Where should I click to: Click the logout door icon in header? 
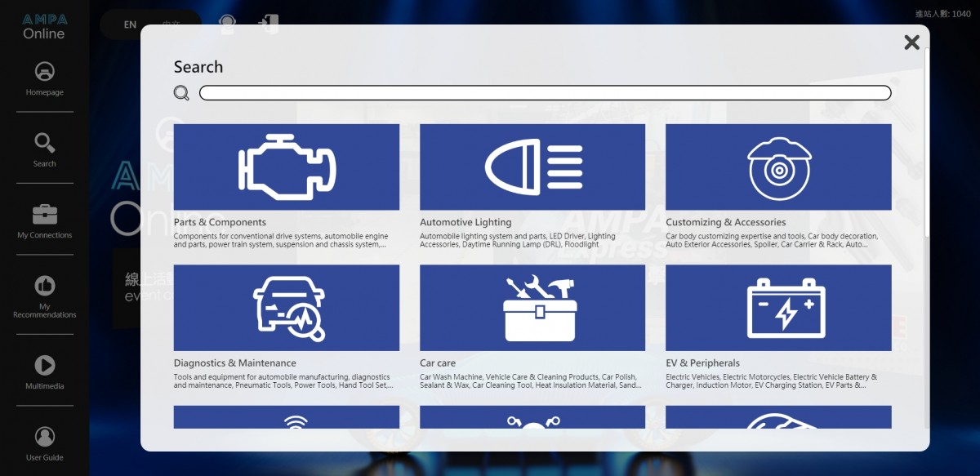268,24
